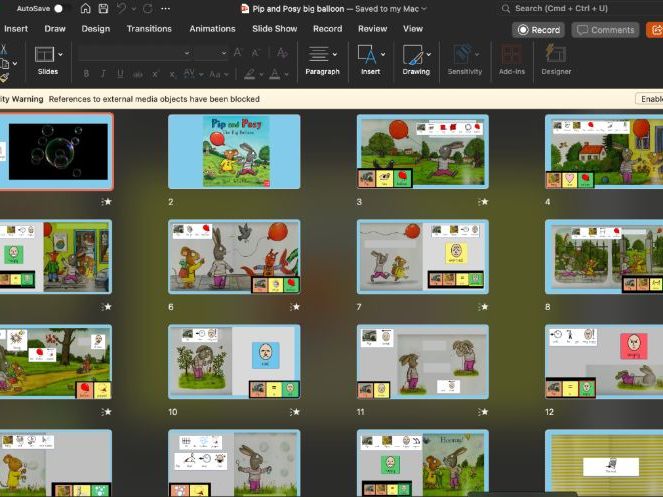The width and height of the screenshot is (663, 497).
Task: Click the Subscript icon
Action: pyautogui.click(x=173, y=74)
